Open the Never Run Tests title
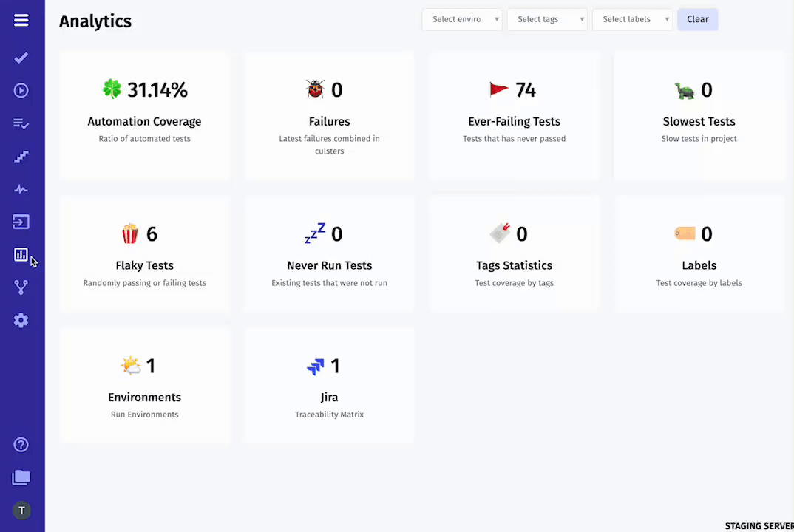Screen dimensions: 794x532 point(329,265)
